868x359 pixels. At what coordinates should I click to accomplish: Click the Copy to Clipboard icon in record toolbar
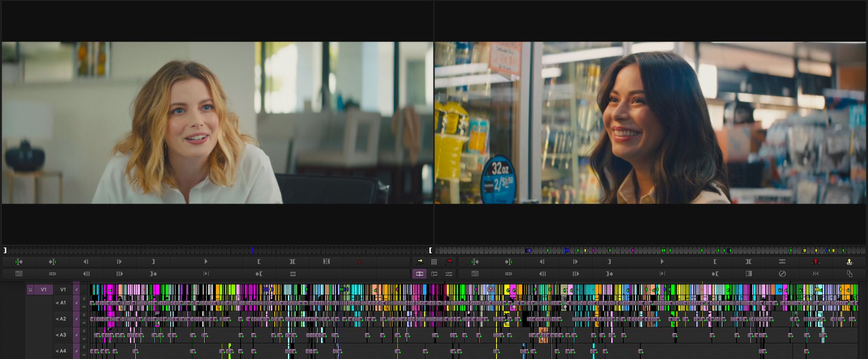coord(849,274)
